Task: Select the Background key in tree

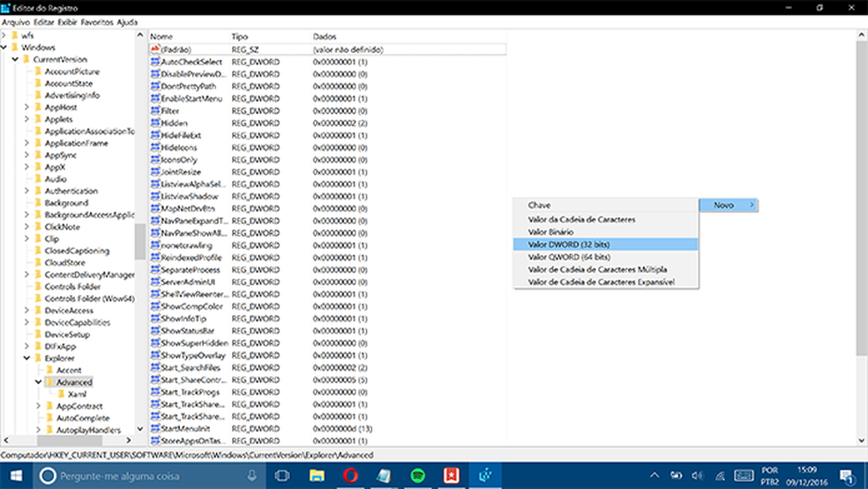Action: point(66,203)
